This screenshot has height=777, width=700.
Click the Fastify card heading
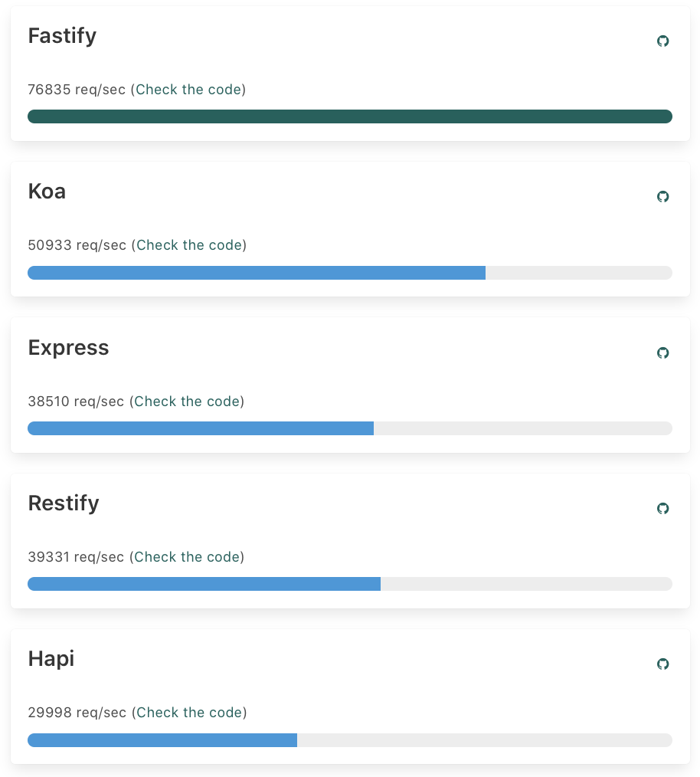point(63,36)
